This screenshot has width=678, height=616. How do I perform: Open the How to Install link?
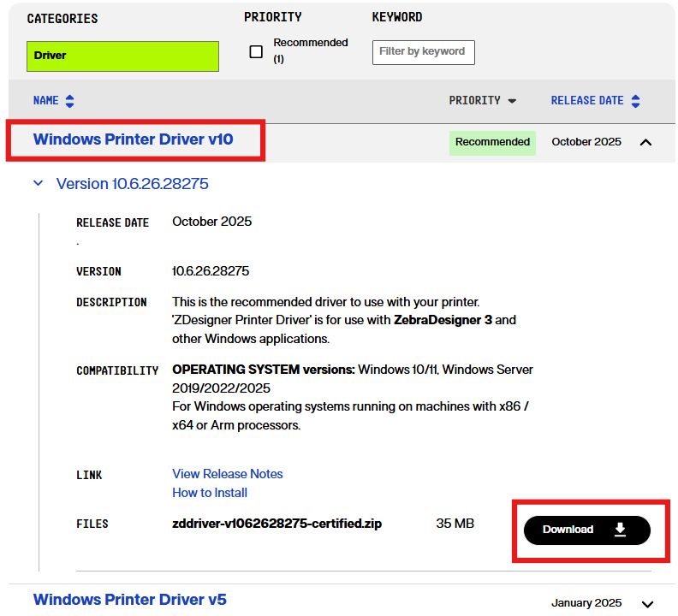(x=210, y=493)
